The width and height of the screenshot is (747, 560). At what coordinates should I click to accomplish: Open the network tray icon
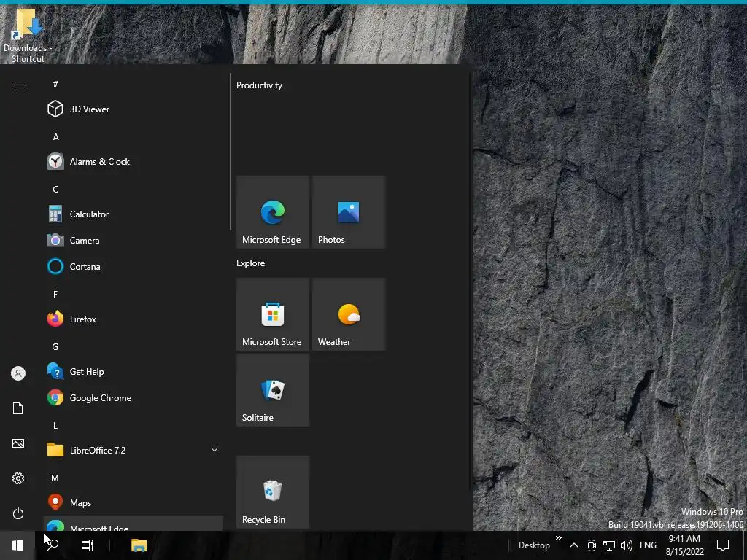(609, 545)
